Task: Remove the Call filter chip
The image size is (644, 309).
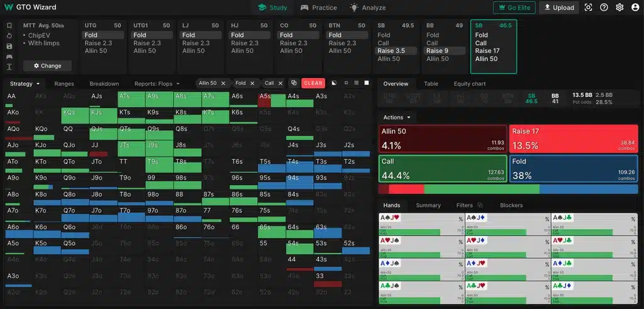Action: point(280,83)
